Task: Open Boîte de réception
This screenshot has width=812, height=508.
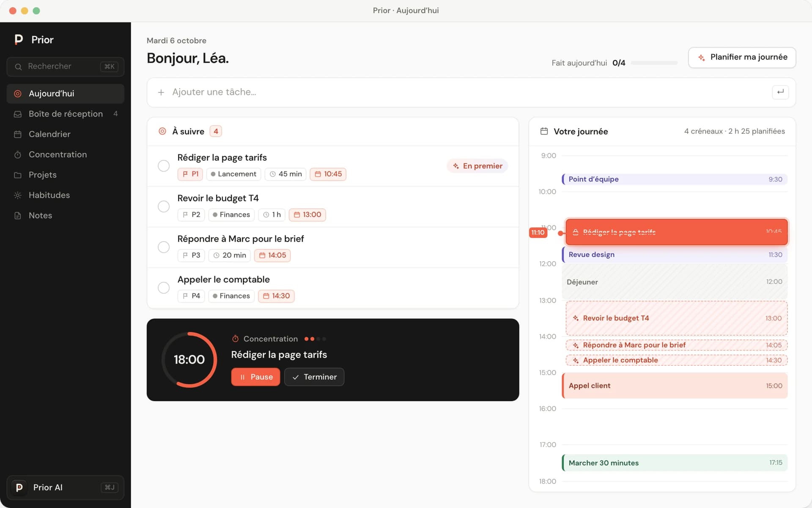Action: point(66,114)
